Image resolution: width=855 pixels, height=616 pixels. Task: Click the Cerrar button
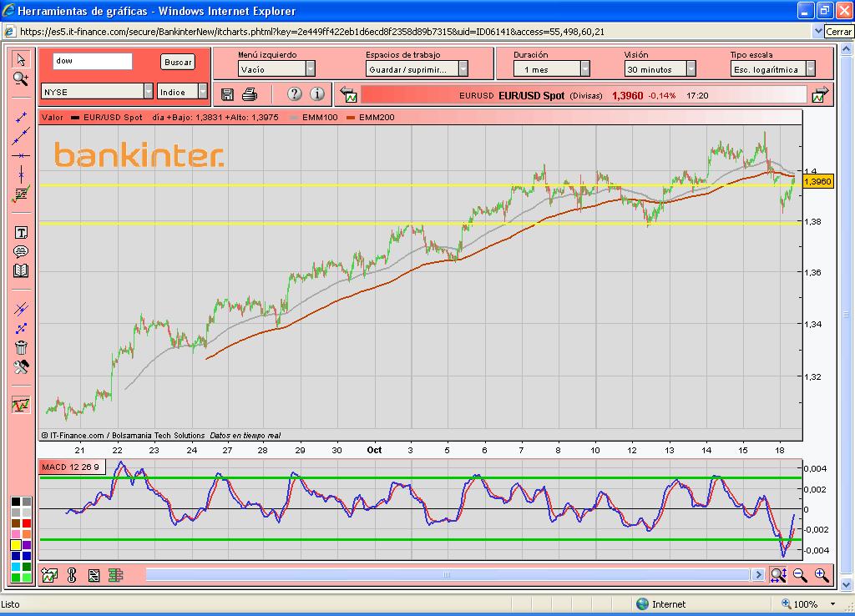point(838,32)
